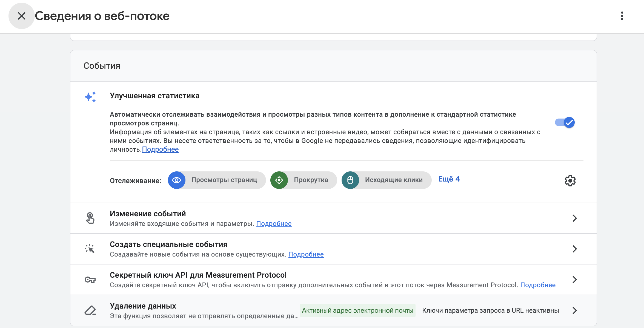Open Секретный ключ API для Measurement Protocol

(x=333, y=280)
